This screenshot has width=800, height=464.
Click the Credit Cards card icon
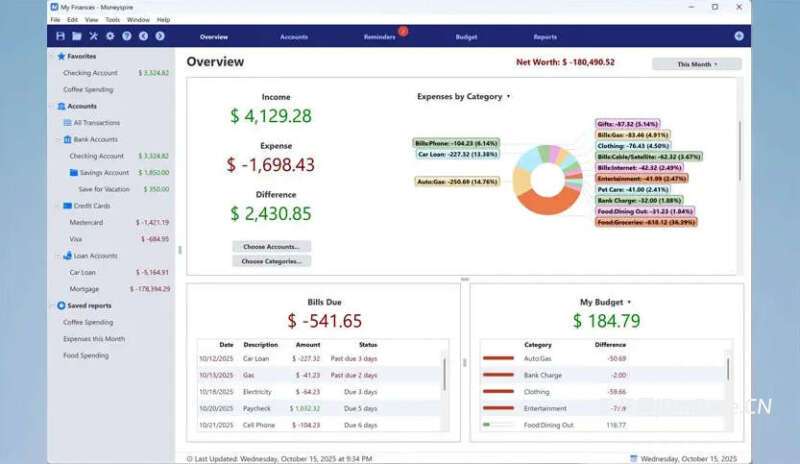[x=67, y=206]
